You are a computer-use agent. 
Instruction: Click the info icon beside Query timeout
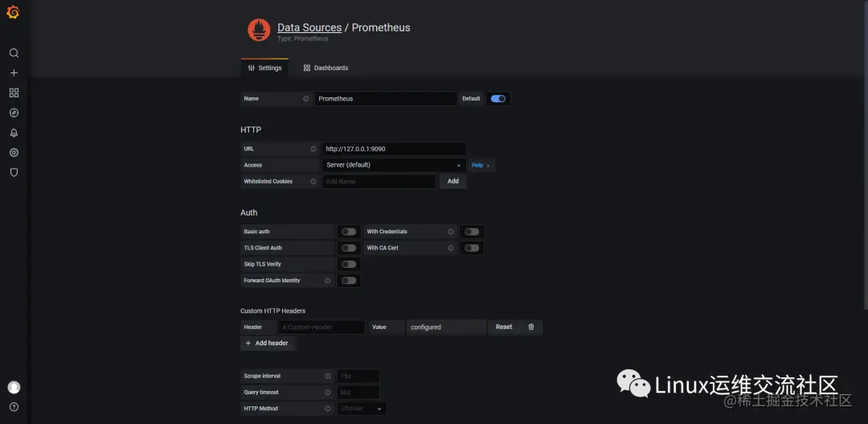pyautogui.click(x=328, y=392)
